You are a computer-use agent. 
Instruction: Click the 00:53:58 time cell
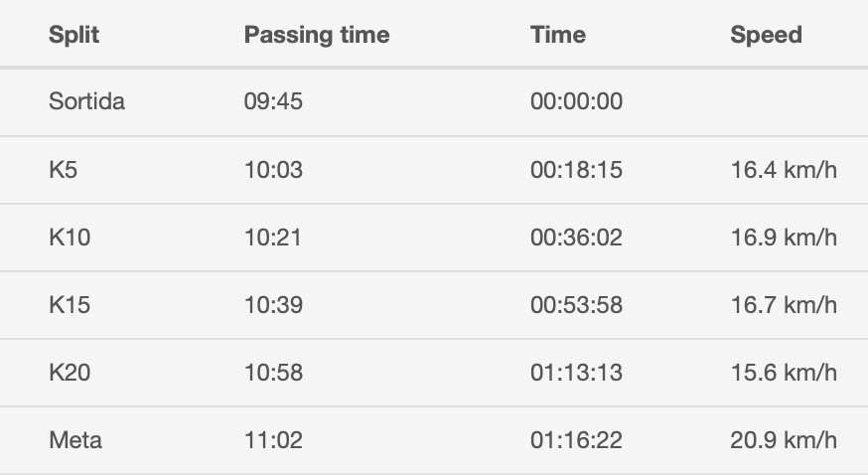pos(576,305)
